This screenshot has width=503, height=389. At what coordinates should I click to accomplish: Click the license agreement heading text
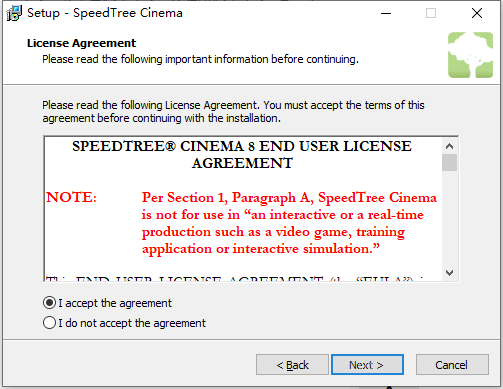(242, 155)
